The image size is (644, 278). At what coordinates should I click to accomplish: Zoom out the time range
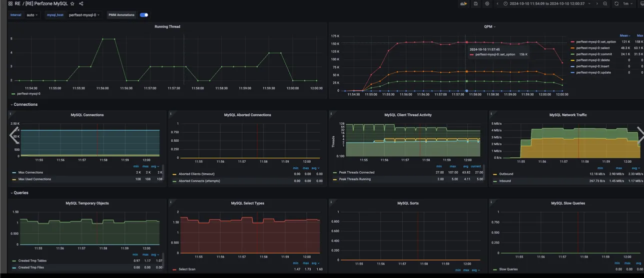pos(605,3)
